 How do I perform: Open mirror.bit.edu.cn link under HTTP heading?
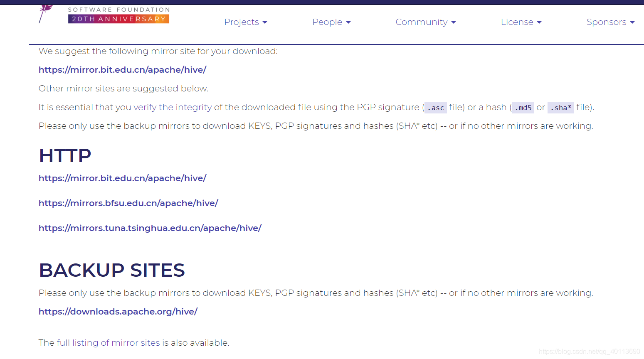pyautogui.click(x=123, y=178)
